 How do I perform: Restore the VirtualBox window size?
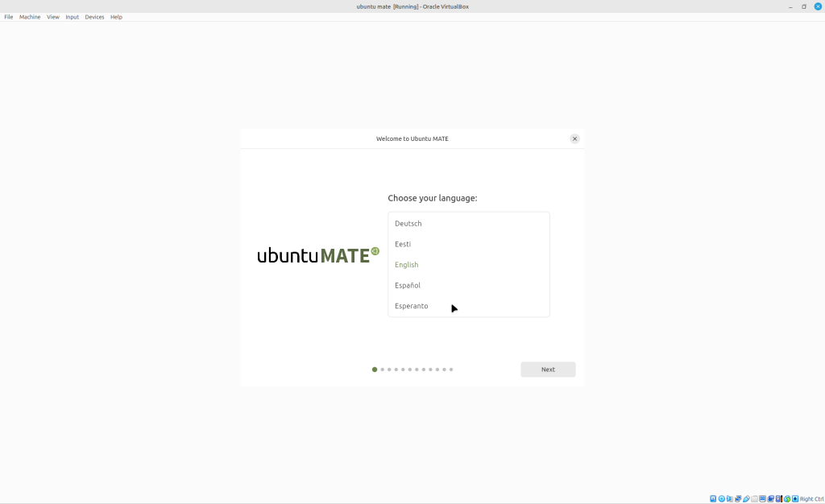coord(804,6)
